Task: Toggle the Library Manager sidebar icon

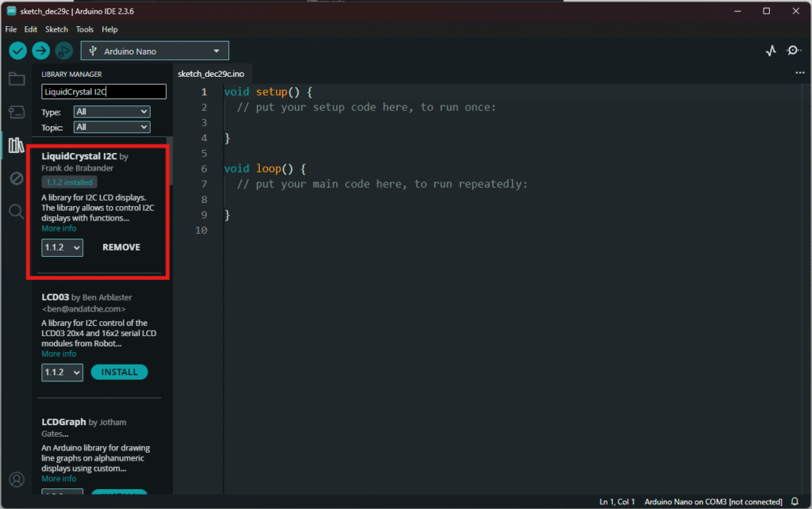Action: [x=16, y=145]
